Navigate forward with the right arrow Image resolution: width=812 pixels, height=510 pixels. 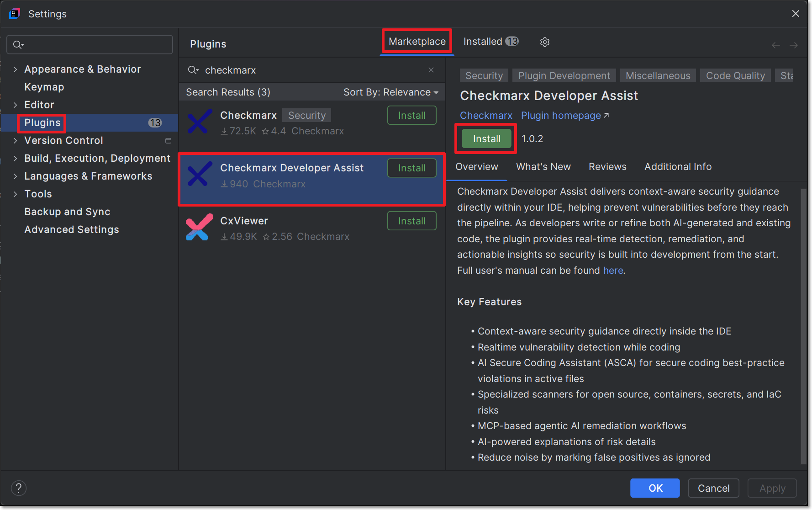(794, 45)
